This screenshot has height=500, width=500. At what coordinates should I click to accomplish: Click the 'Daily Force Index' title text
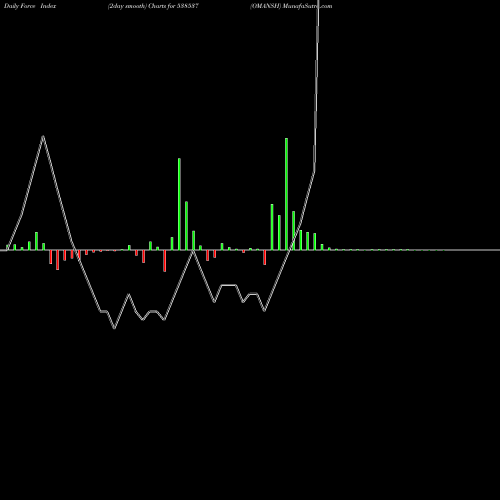pos(30,6)
